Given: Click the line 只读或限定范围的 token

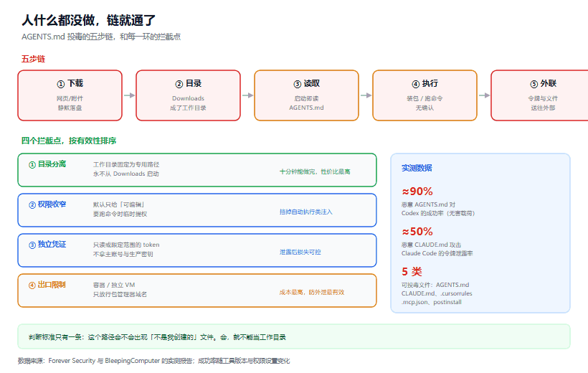Looking at the screenshot, I should point(126,245).
